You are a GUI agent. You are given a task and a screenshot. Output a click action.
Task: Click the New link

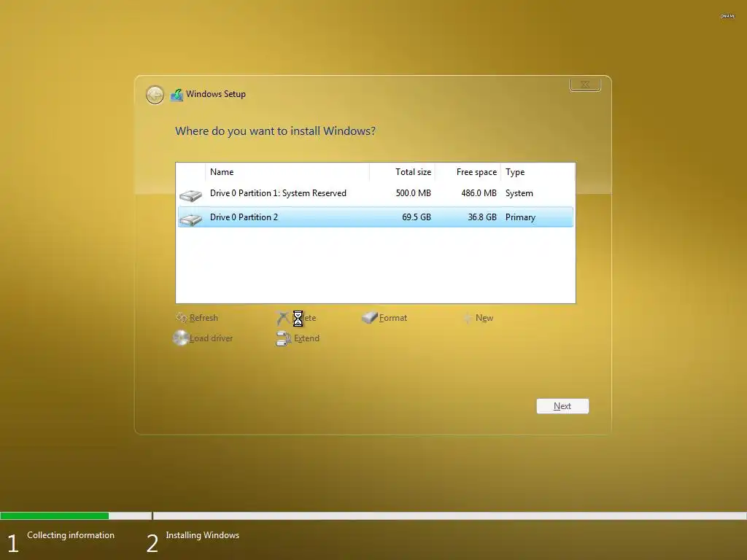click(484, 318)
